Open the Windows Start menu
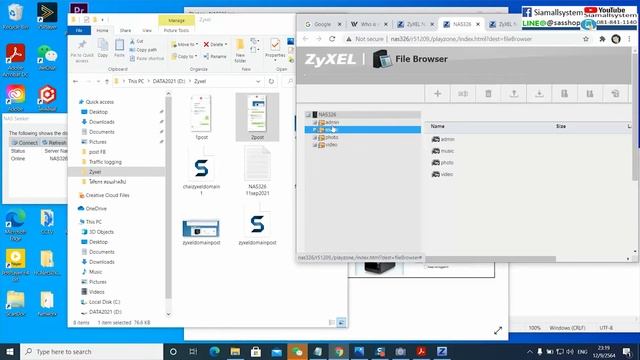Screen dimensions: 640x360 coord(10,351)
